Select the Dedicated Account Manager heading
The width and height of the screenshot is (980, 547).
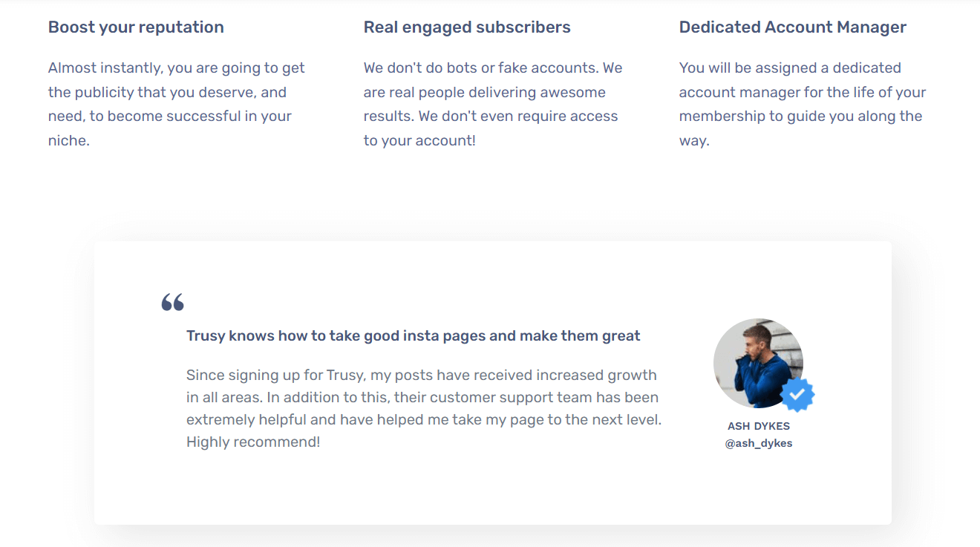(793, 27)
